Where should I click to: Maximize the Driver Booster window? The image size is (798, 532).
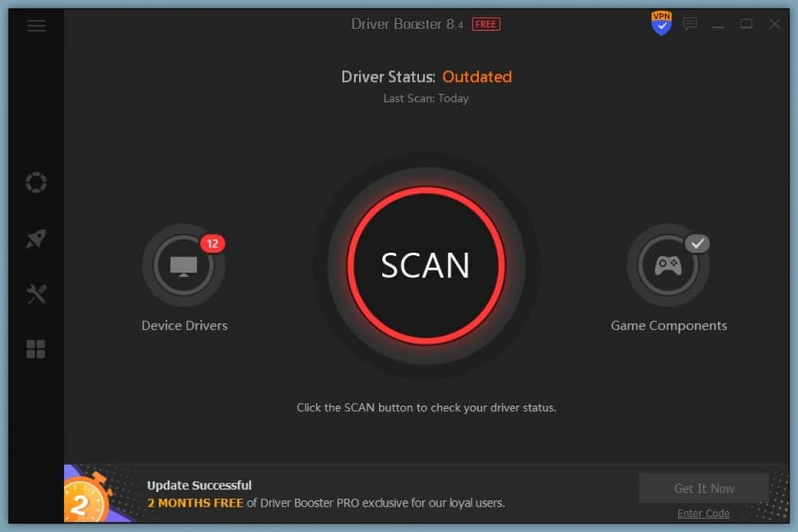tap(746, 24)
